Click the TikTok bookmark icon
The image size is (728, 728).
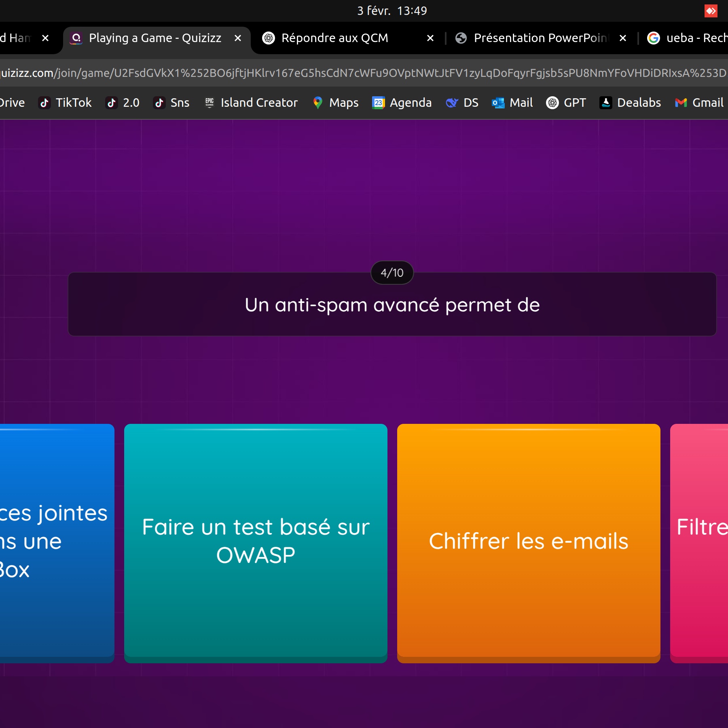coord(44,103)
